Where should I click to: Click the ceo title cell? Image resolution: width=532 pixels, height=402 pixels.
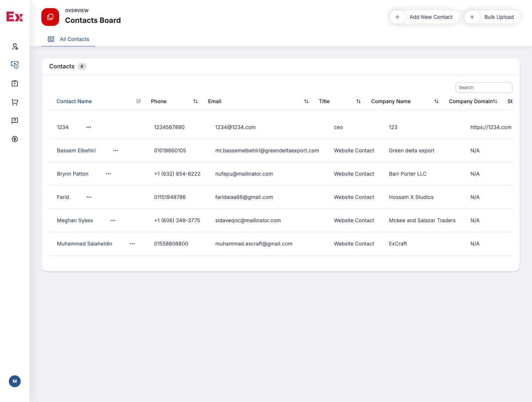click(338, 127)
